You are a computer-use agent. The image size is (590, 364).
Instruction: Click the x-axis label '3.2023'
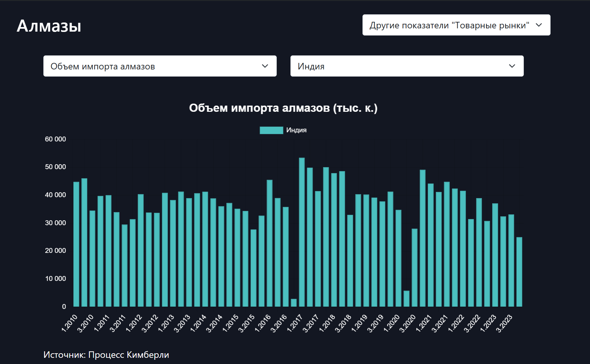coord(504,323)
